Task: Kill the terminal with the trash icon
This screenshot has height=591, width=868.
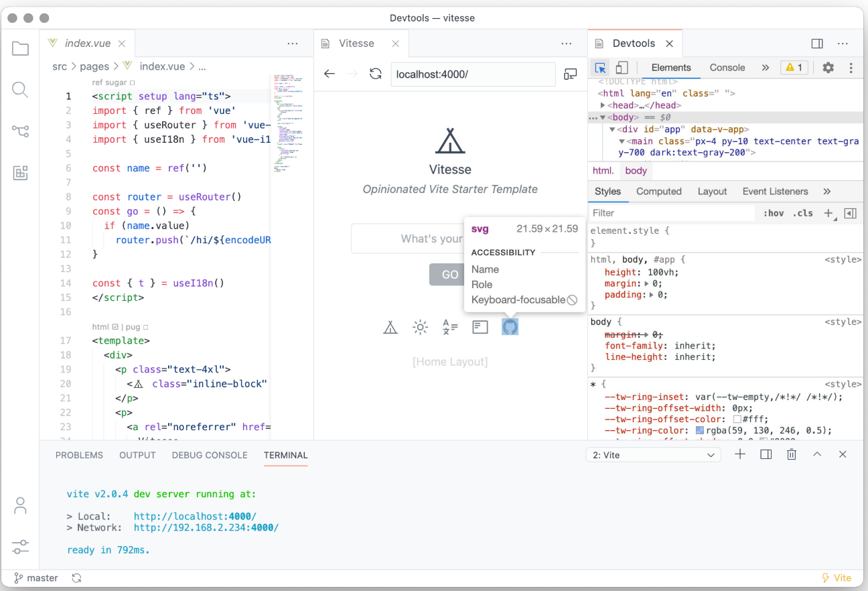Action: (792, 454)
